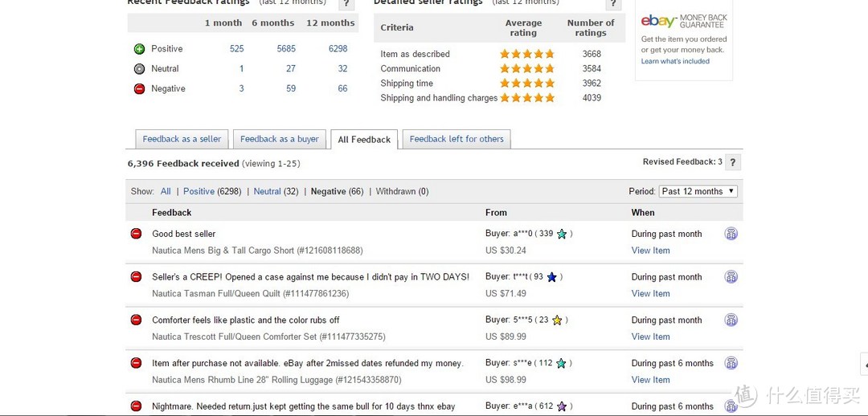Image resolution: width=868 pixels, height=416 pixels.
Task: Click round purple icon in 'Comforter feels like plastic' row
Action: pyautogui.click(x=731, y=320)
